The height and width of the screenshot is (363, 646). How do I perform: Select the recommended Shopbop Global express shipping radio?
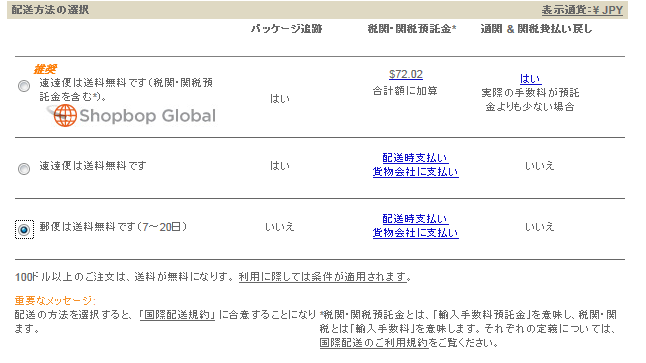pyautogui.click(x=24, y=86)
